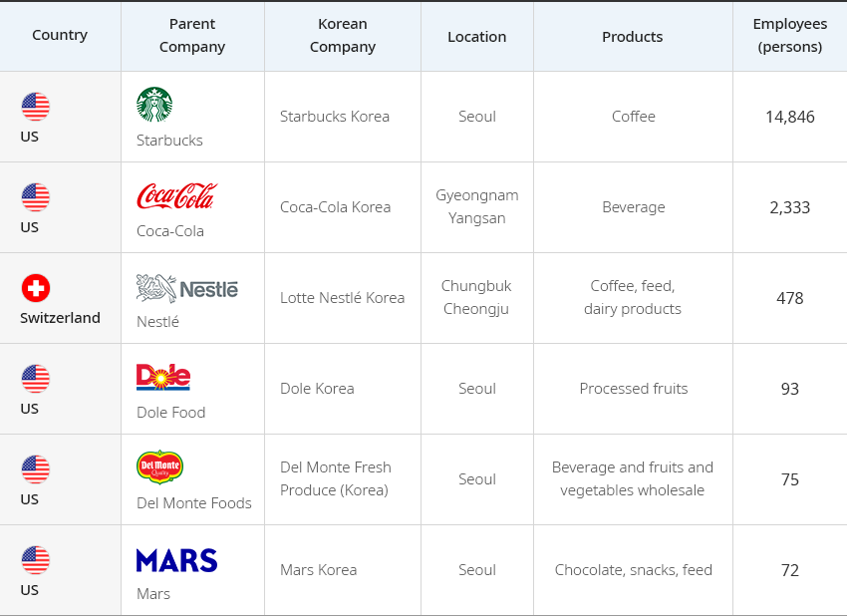The height and width of the screenshot is (616, 847).
Task: Click the Del Monte Fresh Produce (Korea) text
Action: (x=336, y=478)
